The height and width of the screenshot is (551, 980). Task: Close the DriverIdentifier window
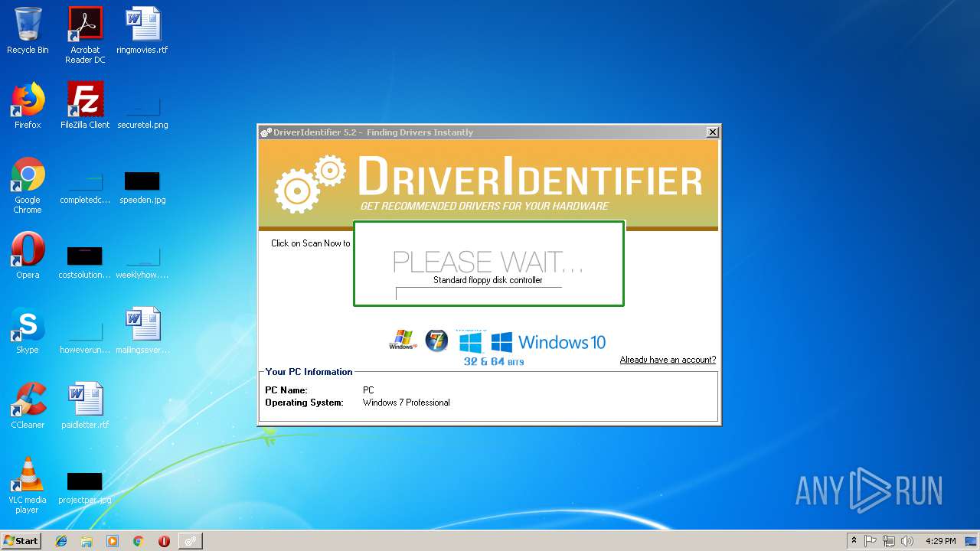click(x=712, y=132)
